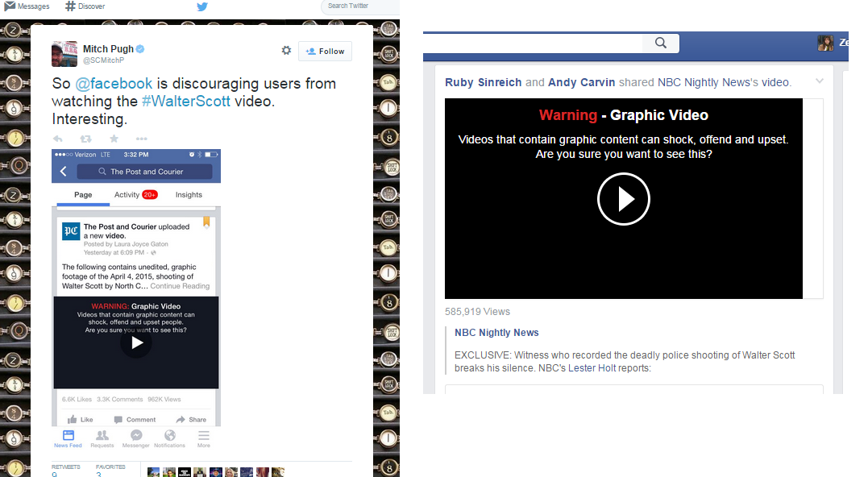This screenshot has height=477, width=868.
Task: Open Notifications globe icon in phone bar
Action: point(169,439)
